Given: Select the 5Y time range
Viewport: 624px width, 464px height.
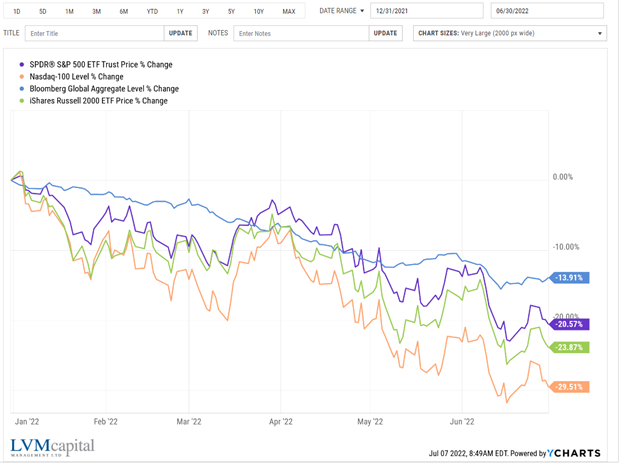Looking at the screenshot, I should coord(231,12).
